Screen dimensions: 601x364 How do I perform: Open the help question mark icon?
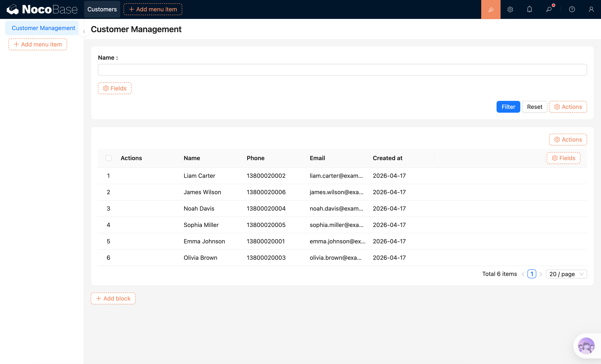572,9
